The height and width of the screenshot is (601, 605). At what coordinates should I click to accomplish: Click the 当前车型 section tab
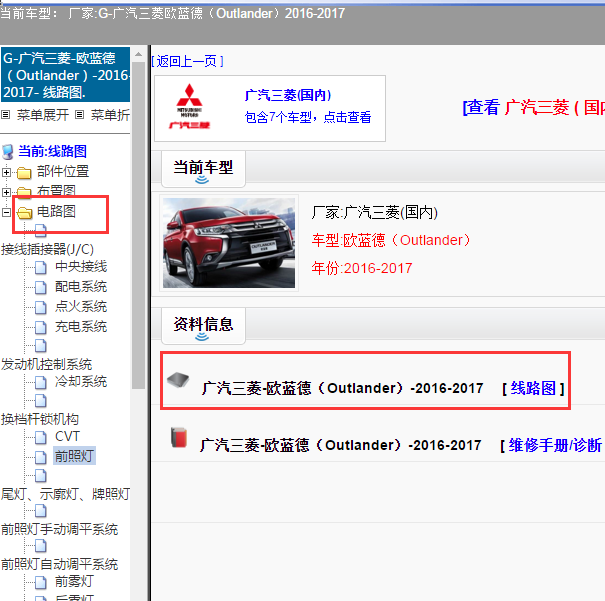203,169
